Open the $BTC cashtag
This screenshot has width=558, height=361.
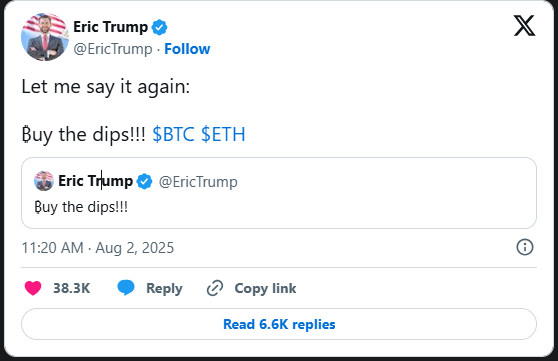tap(173, 134)
